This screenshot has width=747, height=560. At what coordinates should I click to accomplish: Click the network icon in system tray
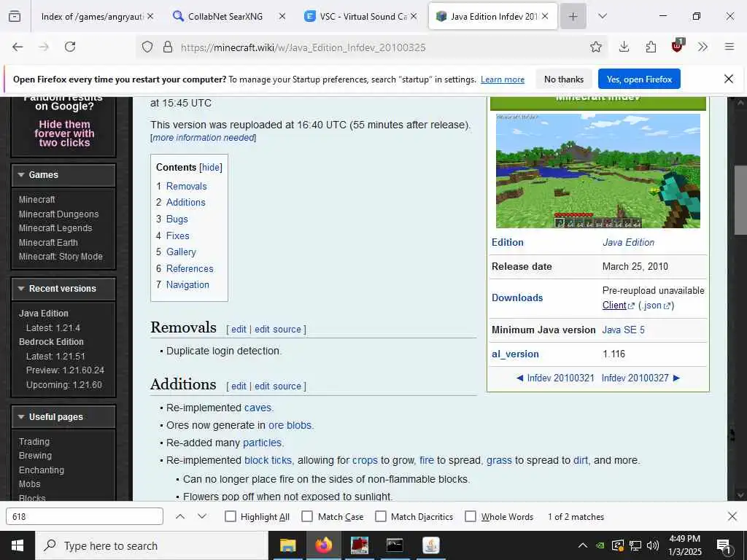[x=635, y=545]
